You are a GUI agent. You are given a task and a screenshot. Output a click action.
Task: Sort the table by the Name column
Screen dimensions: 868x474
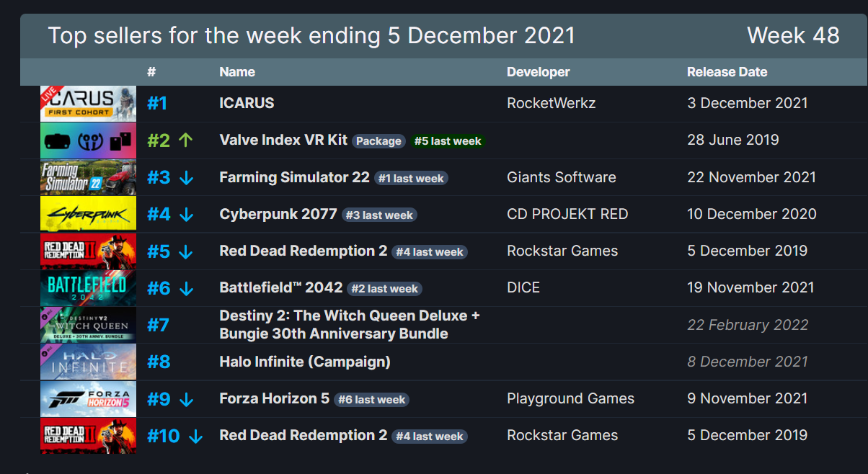[x=237, y=72]
